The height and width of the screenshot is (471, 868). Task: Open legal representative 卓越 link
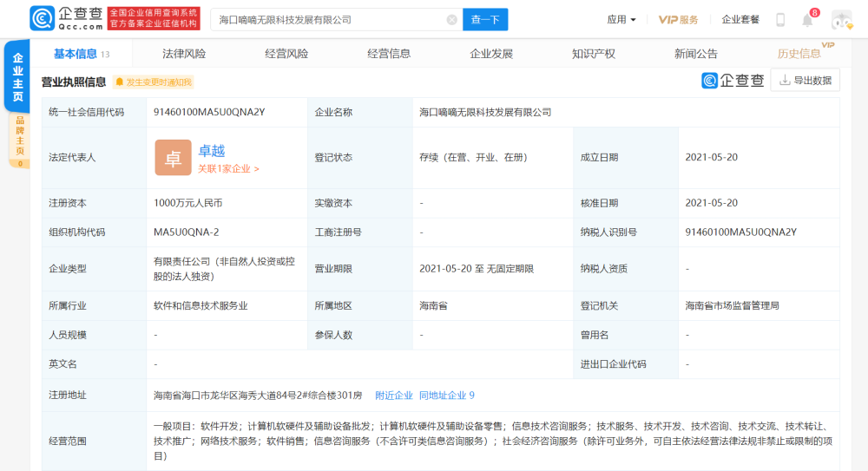click(212, 151)
